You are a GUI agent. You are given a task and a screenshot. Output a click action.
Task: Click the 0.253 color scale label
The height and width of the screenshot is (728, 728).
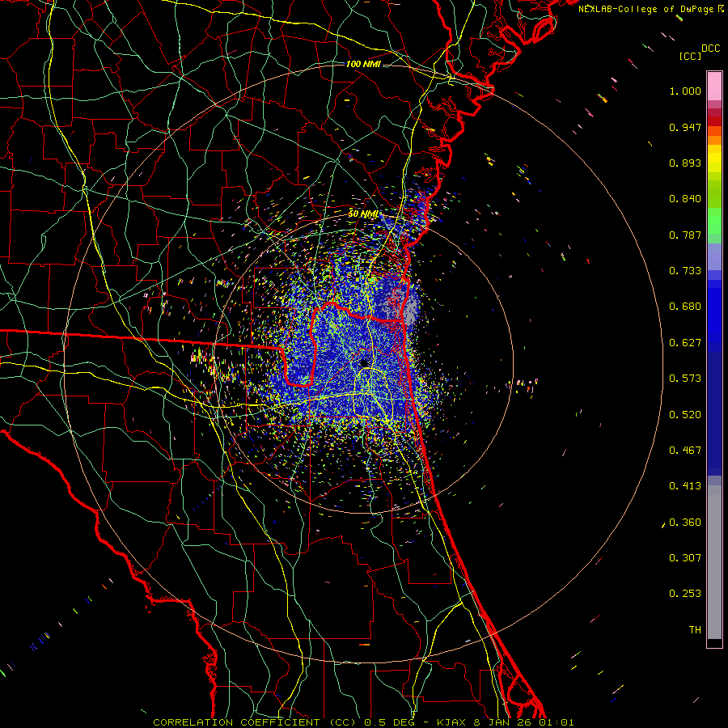[685, 594]
